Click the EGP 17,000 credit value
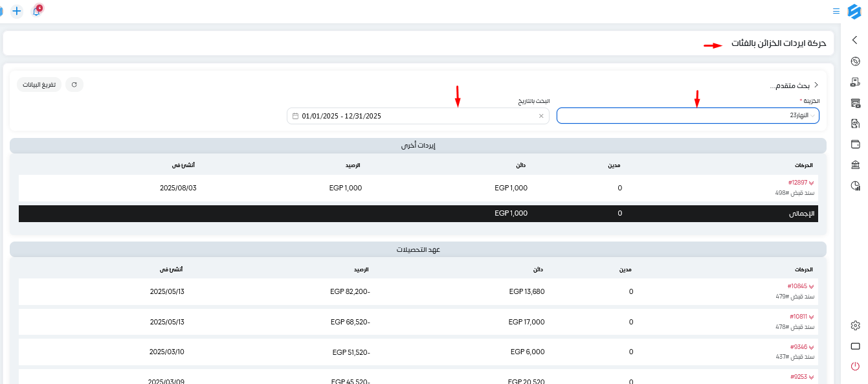Viewport: 868px width, 384px height. coord(526,322)
